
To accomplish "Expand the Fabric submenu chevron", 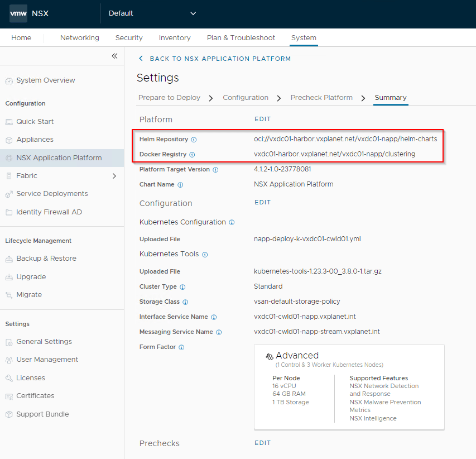I will coord(114,176).
